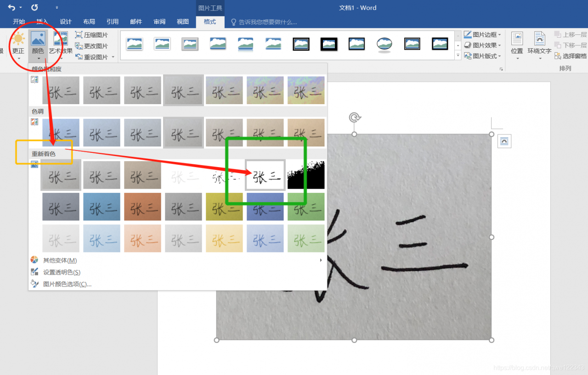Open the 图片边框 (Picture Border) dropdown
588x375 pixels.
(x=482, y=34)
